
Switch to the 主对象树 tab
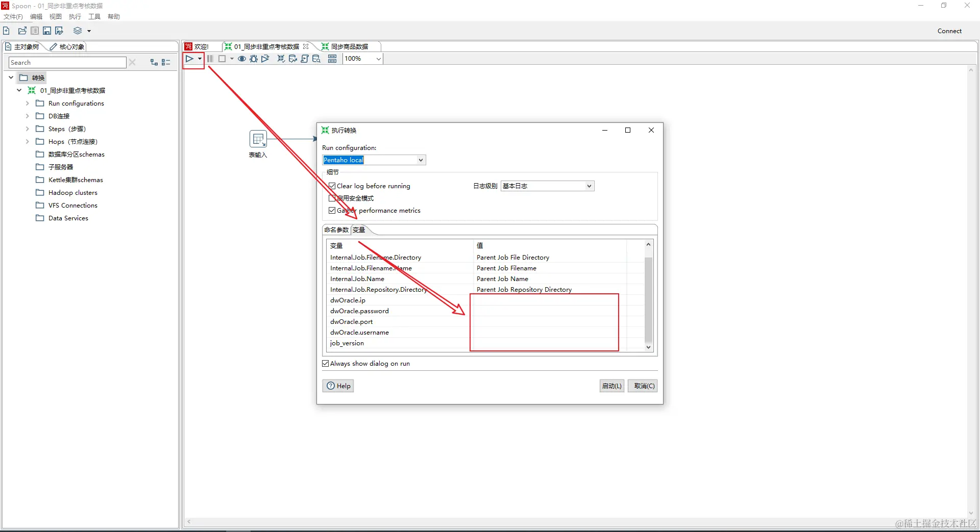coord(23,46)
